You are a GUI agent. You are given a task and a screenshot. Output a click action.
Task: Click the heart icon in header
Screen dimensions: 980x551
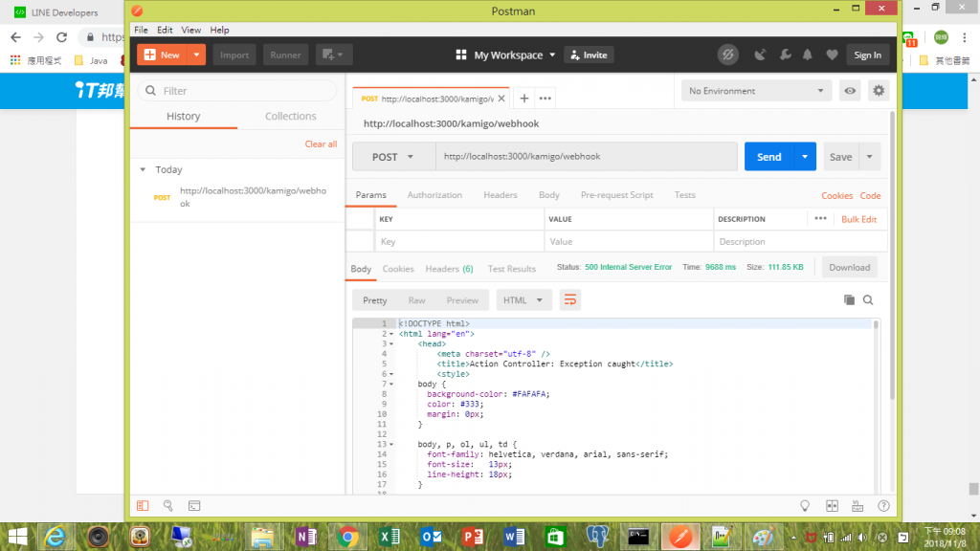pos(832,55)
